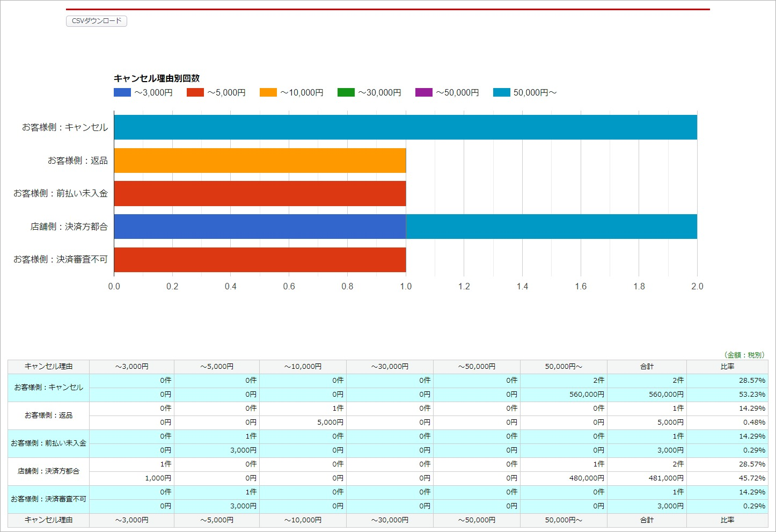Click the CSVダウンロード button

[x=97, y=21]
